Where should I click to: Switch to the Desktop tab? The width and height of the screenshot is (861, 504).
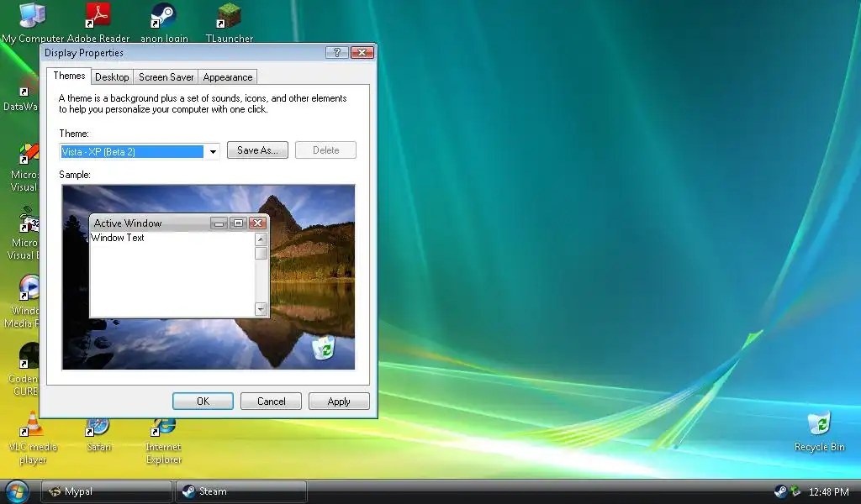point(112,77)
